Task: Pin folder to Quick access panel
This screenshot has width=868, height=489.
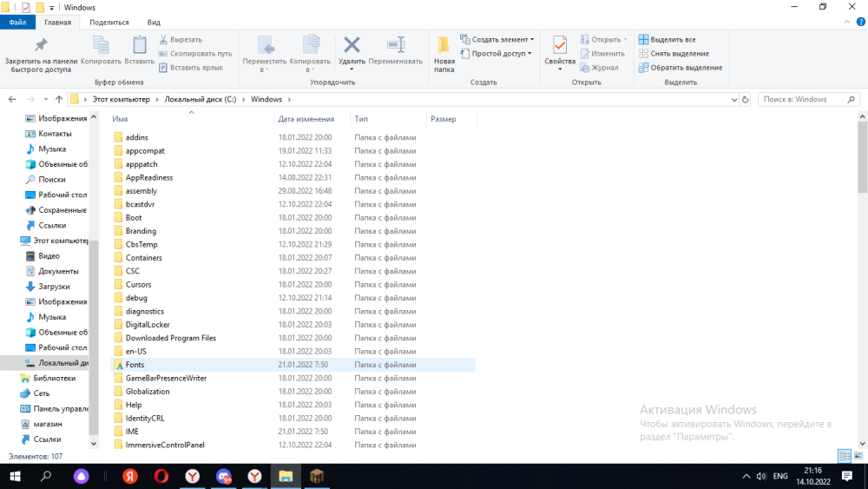Action: tap(41, 54)
